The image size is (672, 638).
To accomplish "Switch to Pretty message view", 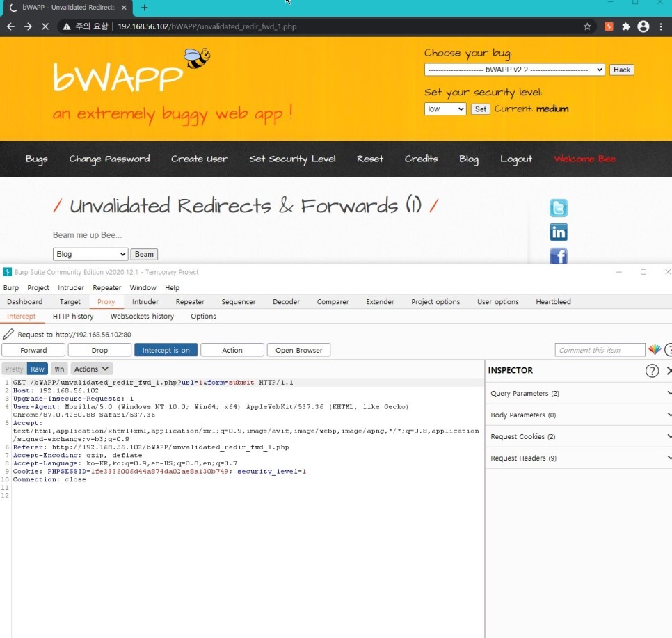I will click(14, 369).
